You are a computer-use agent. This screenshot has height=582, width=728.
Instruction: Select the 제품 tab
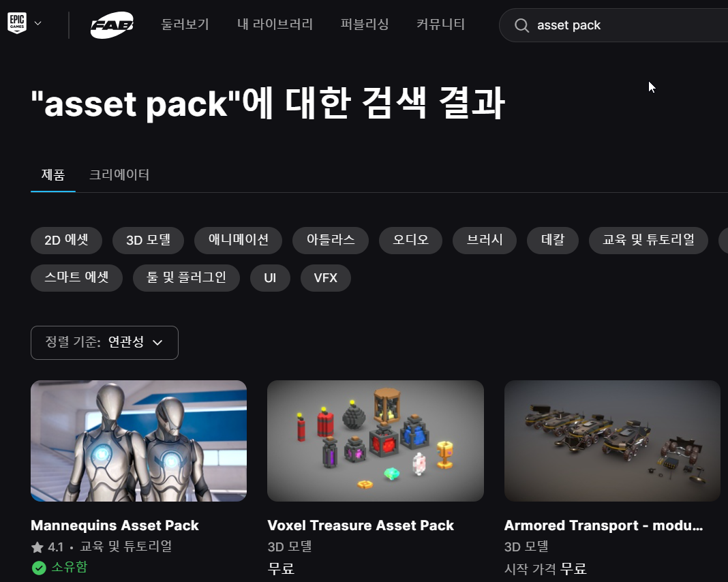[53, 175]
